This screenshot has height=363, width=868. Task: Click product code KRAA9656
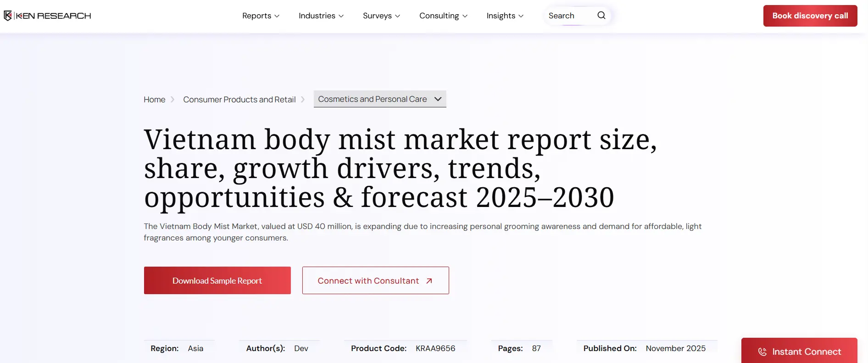click(x=435, y=348)
